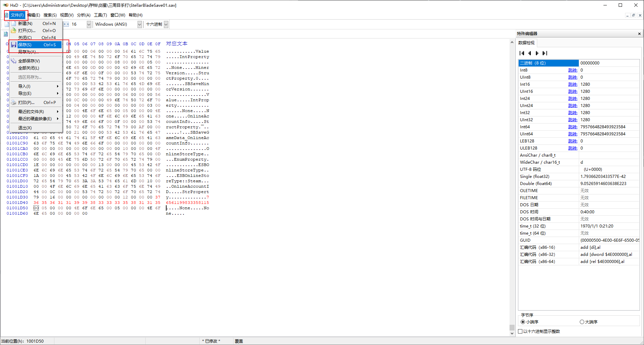
Task: Click the 跳转 link next to Int32
Action: [572, 113]
